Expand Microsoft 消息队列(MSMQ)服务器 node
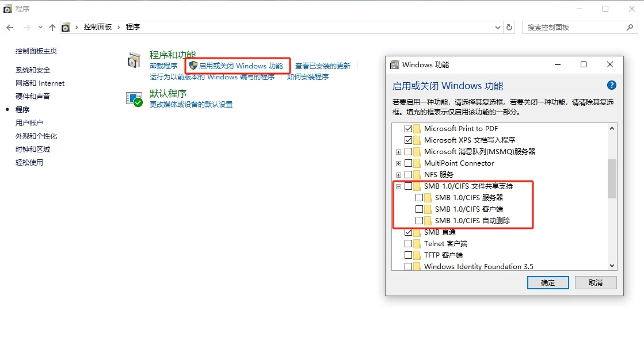The height and width of the screenshot is (364, 644). pyautogui.click(x=398, y=152)
